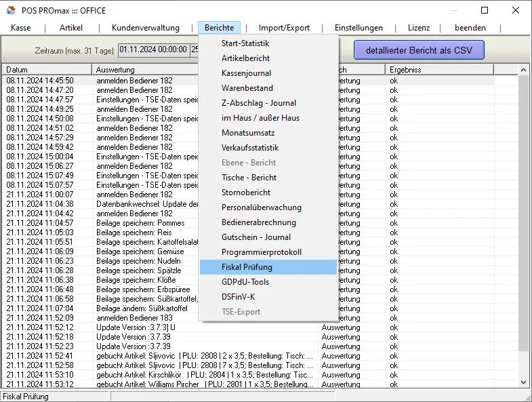Open GDPdU-Tools
This screenshot has width=532, height=402.
coord(268,282)
